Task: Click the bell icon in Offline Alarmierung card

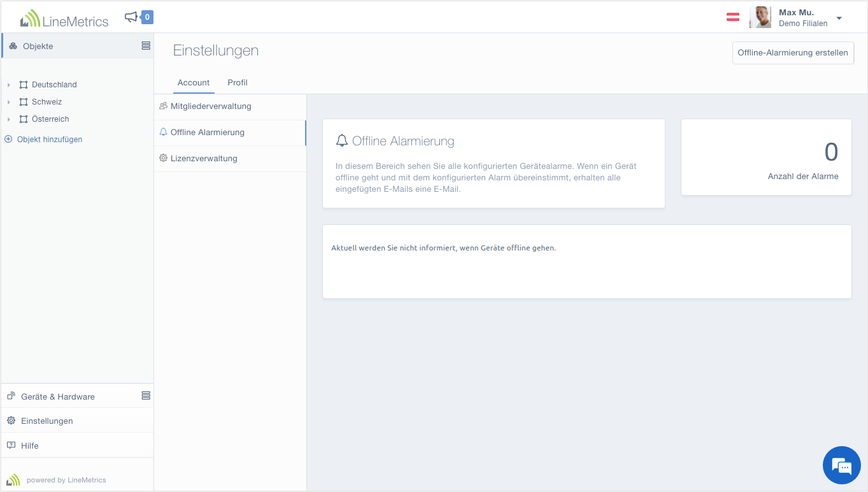Action: [x=342, y=141]
